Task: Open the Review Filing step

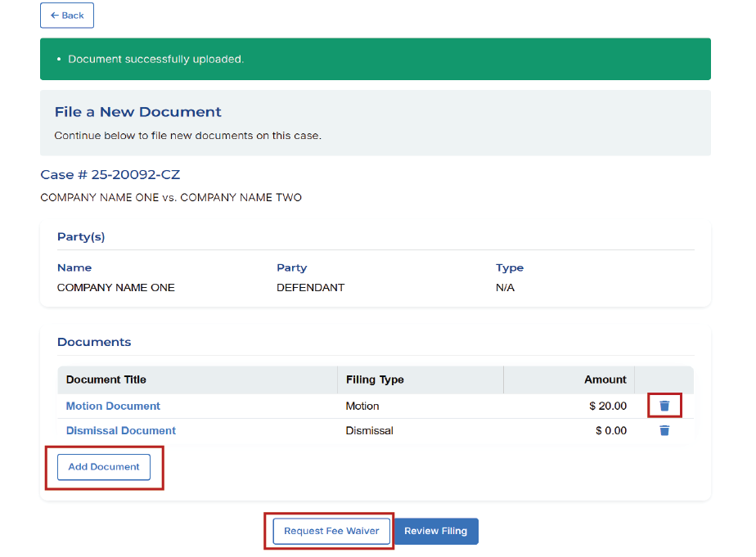Action: (435, 531)
